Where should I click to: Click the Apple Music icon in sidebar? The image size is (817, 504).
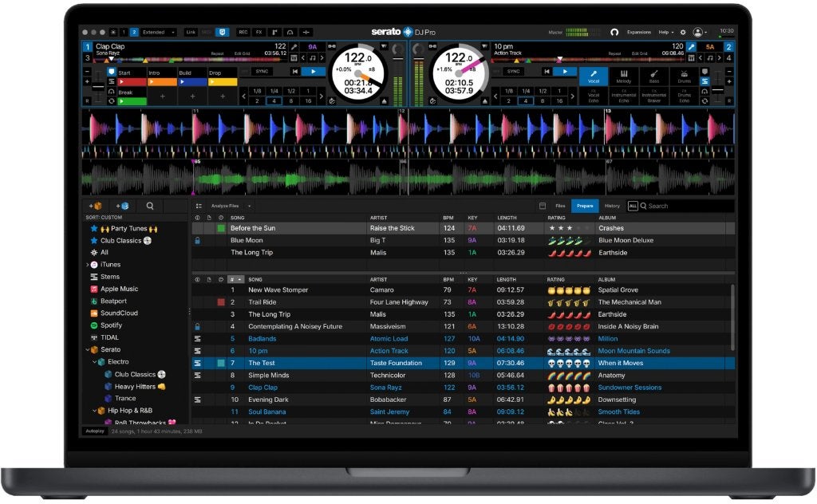[x=94, y=289]
